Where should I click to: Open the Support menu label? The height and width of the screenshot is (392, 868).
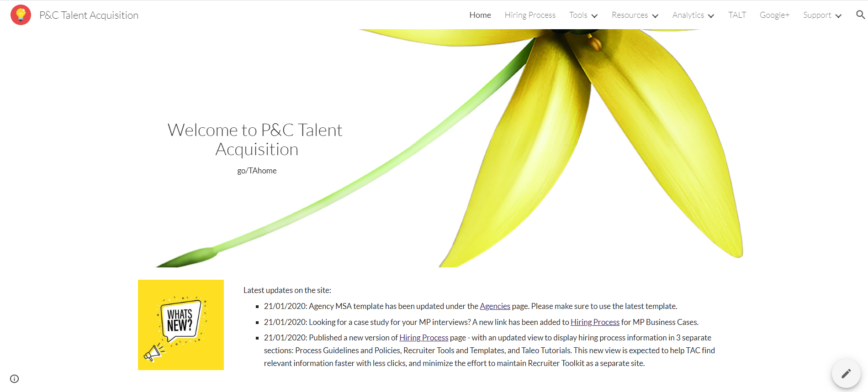[x=817, y=15]
